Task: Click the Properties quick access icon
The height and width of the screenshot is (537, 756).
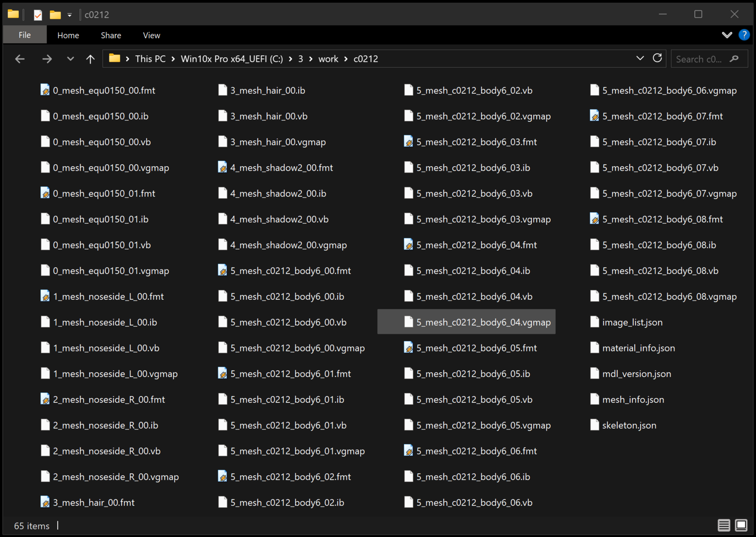Action: click(38, 15)
